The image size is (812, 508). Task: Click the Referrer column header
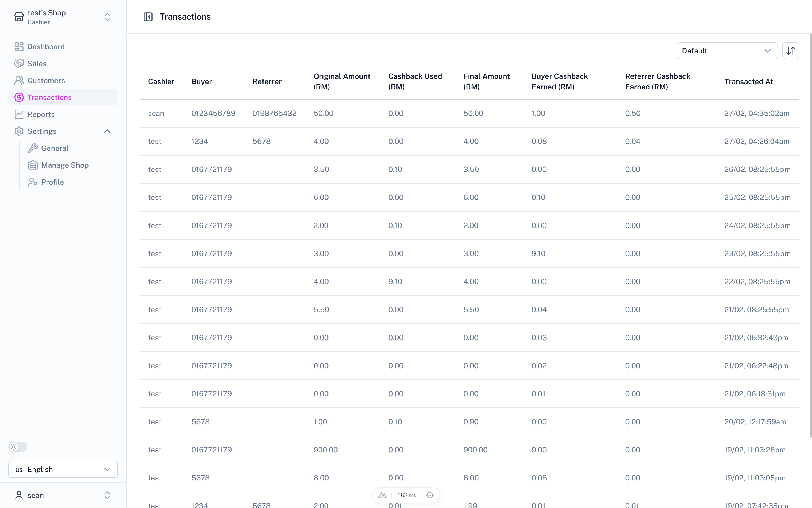click(x=267, y=82)
